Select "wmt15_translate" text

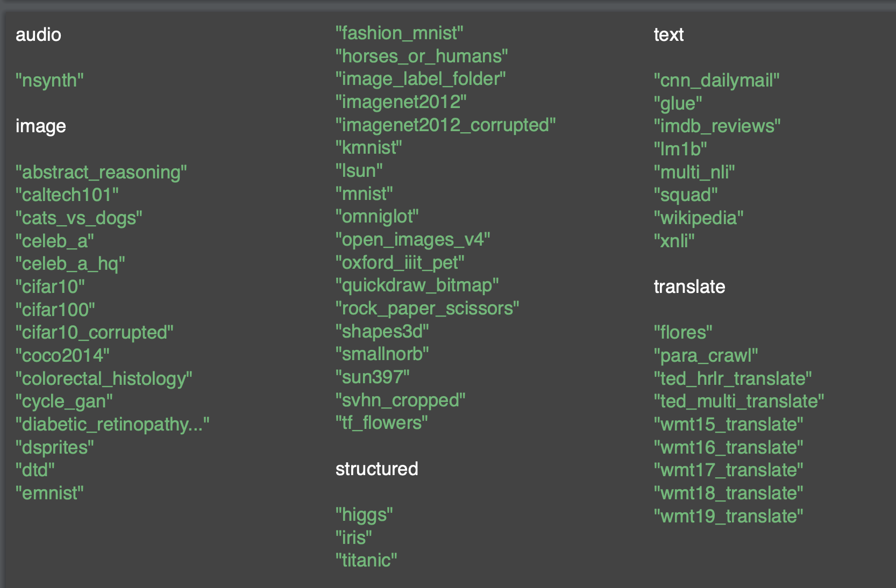(x=729, y=425)
